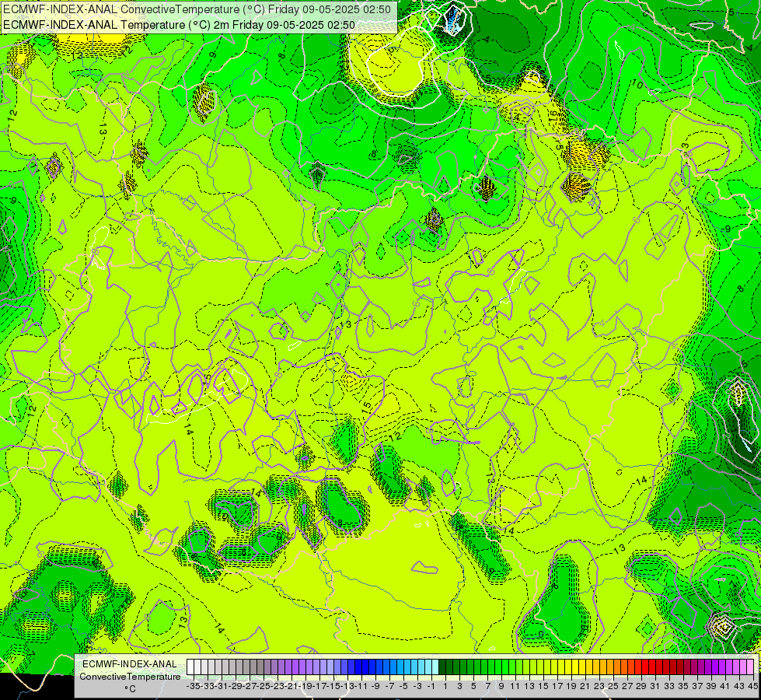
Task: Click the -11 tick label on color bar
Action: [361, 686]
